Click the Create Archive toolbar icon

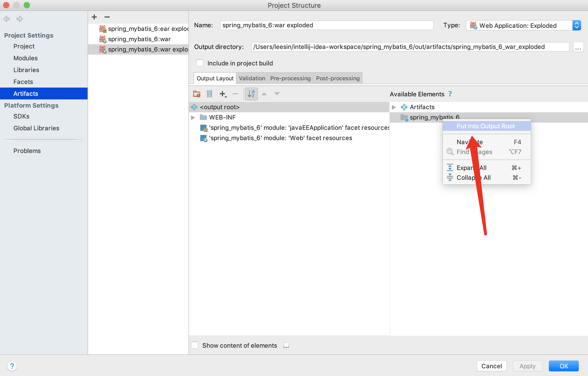pyautogui.click(x=209, y=94)
